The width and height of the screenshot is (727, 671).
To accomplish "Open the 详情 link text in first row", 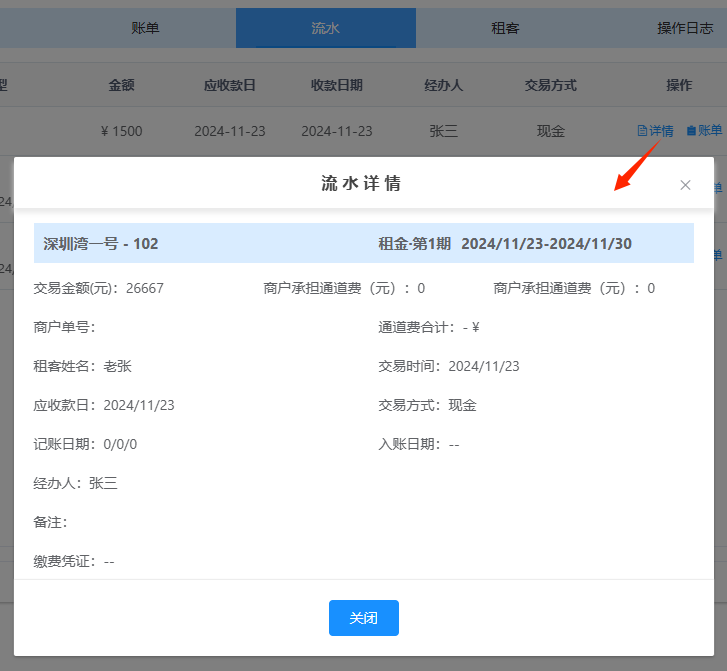I will 661,131.
